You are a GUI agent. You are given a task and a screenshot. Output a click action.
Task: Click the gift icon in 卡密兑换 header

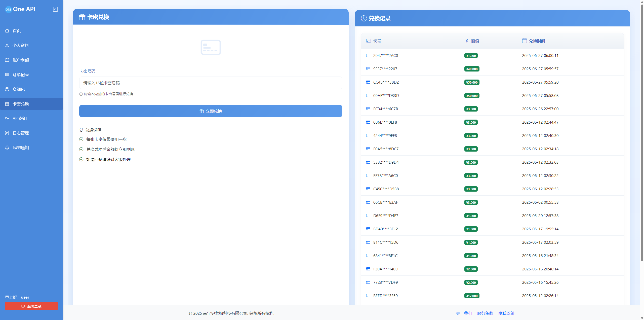pos(82,17)
